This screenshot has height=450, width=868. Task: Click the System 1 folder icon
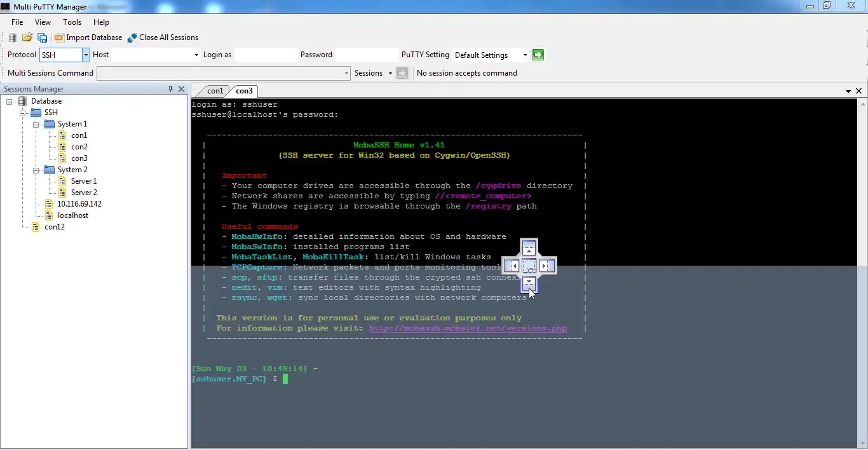click(x=49, y=124)
